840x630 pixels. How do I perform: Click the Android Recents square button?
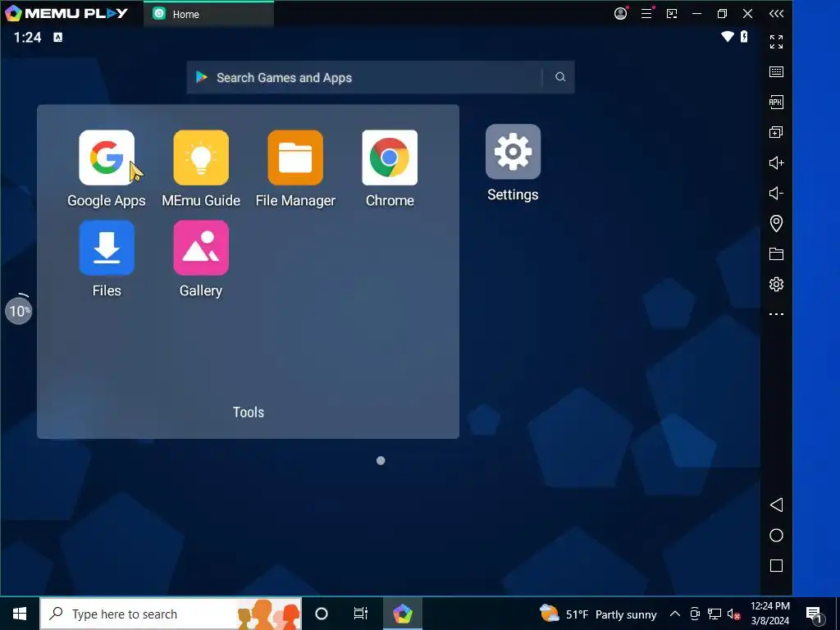[x=776, y=566]
